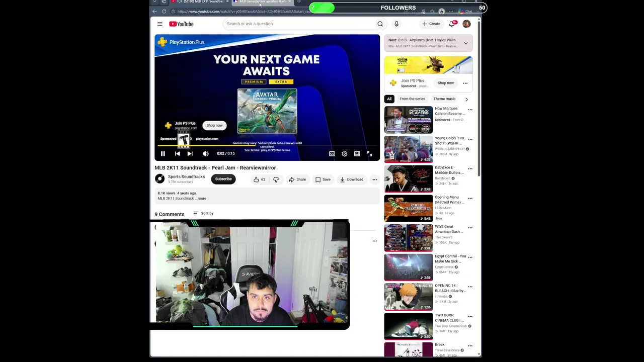Open menu for OPENING 14 BLEACH video
Image resolution: width=644 pixels, height=362 pixels.
point(470,287)
